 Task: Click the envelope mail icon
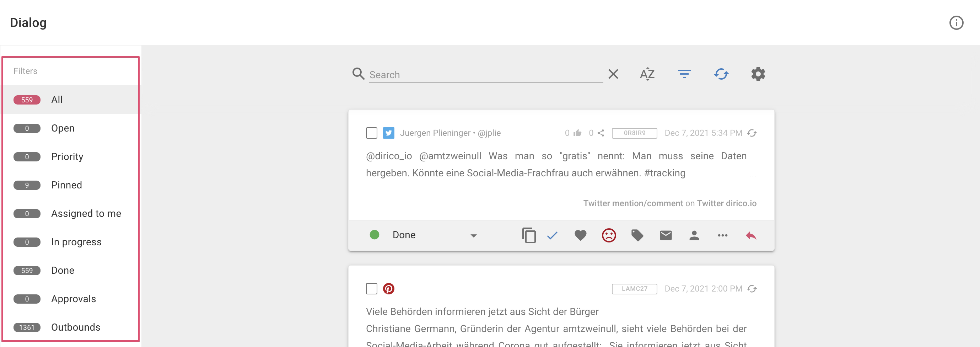click(666, 235)
